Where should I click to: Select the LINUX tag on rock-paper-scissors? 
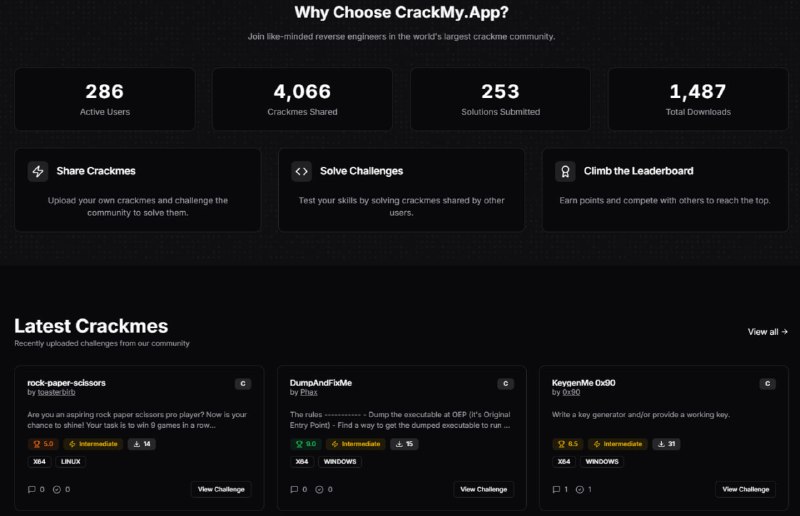point(70,462)
